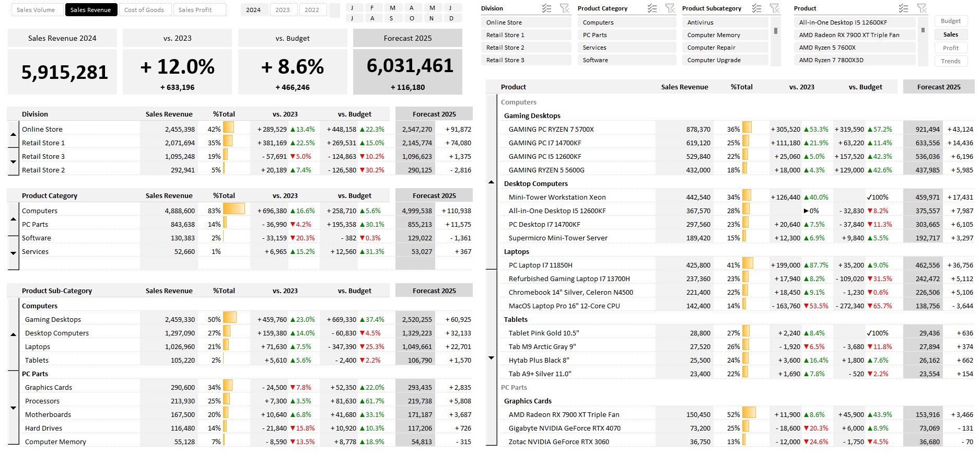Toggle PC Parts in Product Category slicer
Screen dimensions: 980x452
coord(626,35)
